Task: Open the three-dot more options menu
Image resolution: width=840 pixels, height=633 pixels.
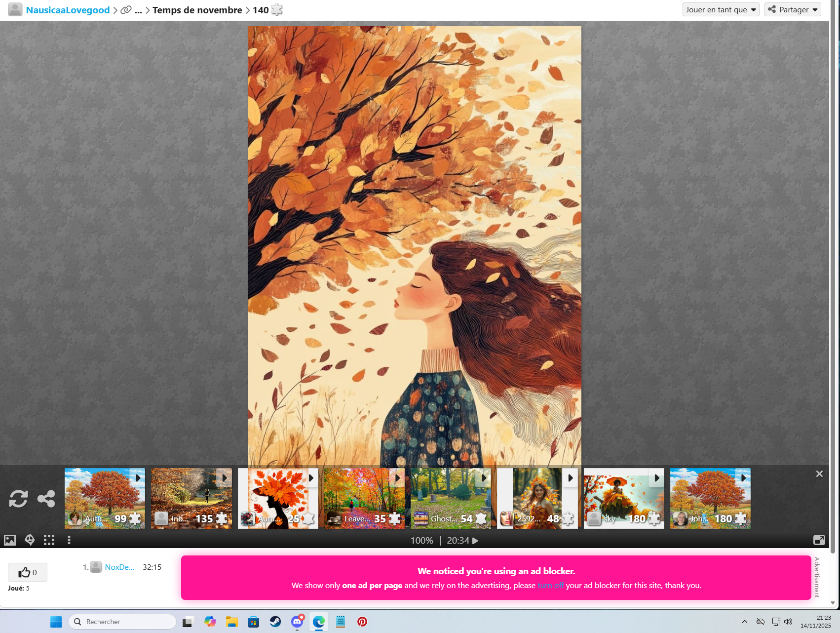Action: click(69, 540)
